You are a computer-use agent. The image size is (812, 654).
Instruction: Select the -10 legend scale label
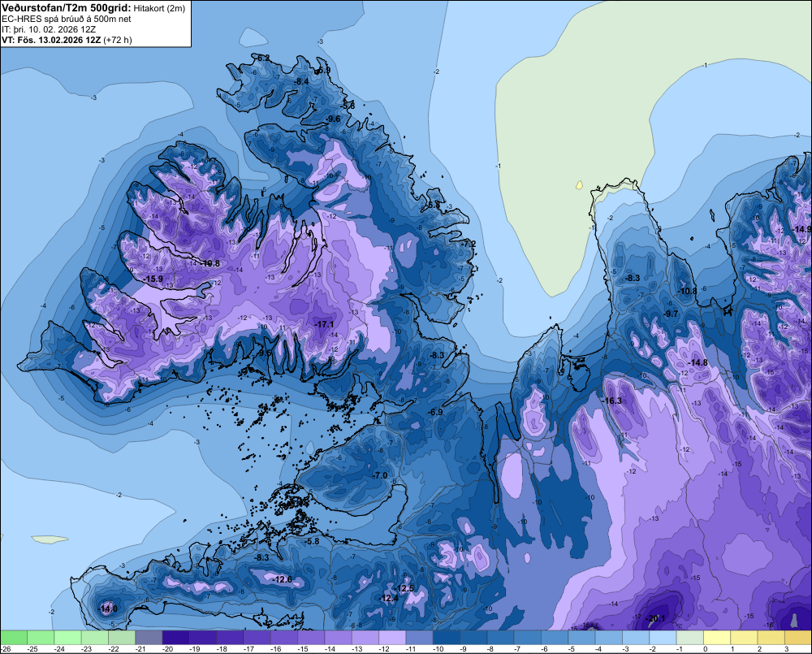[x=438, y=649]
